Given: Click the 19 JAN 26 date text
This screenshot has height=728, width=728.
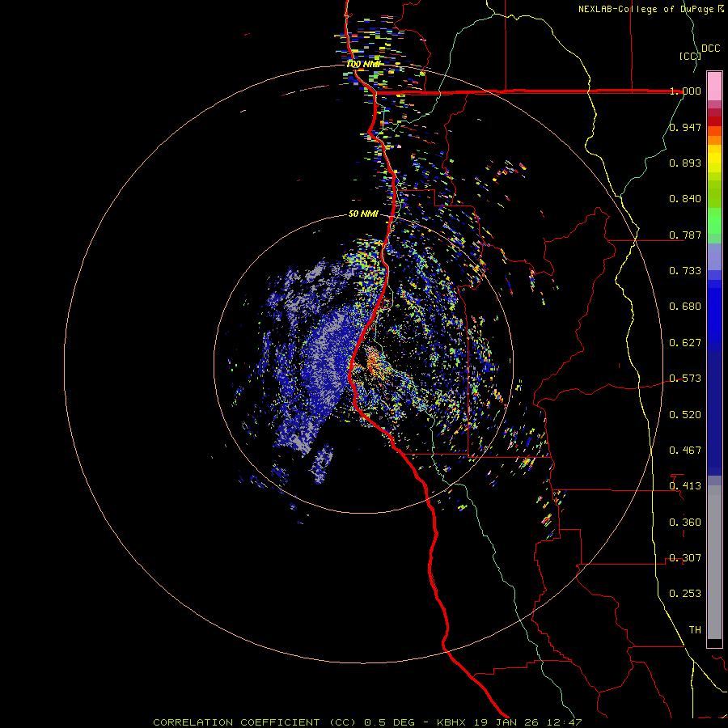Looking at the screenshot, I should point(507,722).
